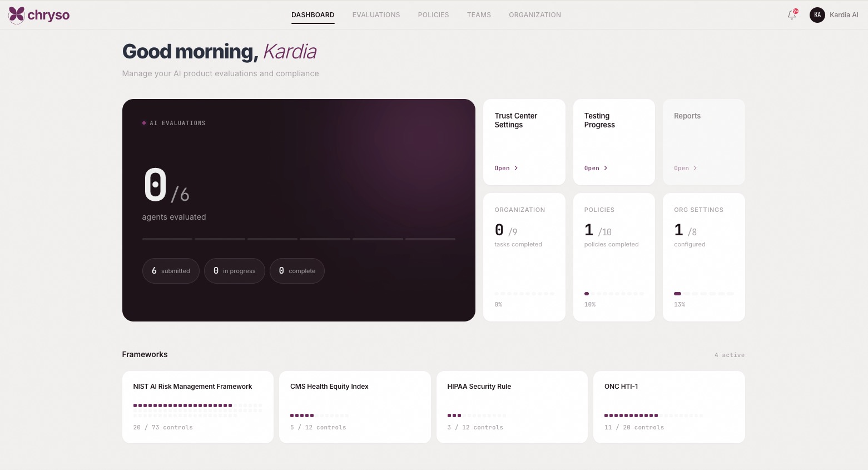Image resolution: width=868 pixels, height=470 pixels.
Task: Click chevron arrow in Testing Progress card
Action: (606, 168)
